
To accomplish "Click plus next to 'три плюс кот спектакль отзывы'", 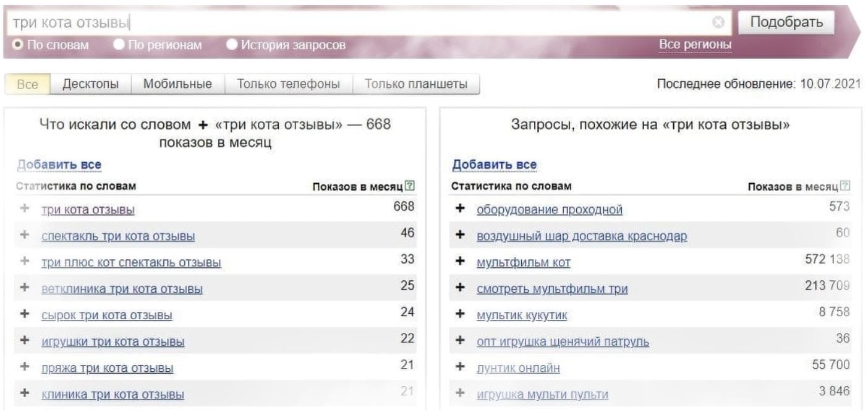I will 25,262.
